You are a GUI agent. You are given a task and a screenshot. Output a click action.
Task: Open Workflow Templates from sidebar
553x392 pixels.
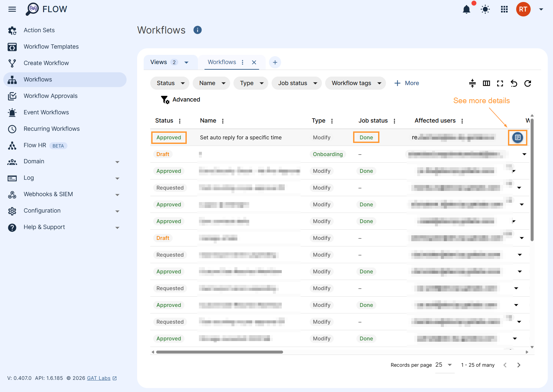pyautogui.click(x=51, y=46)
